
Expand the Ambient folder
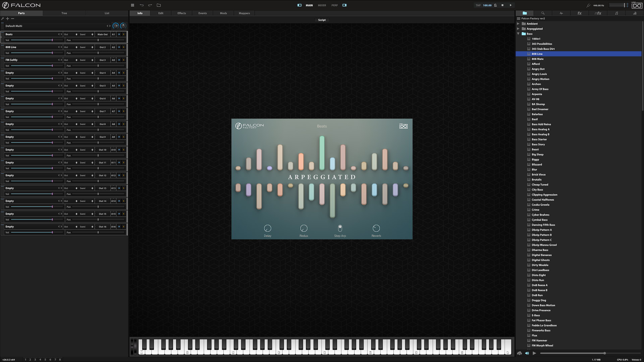[x=518, y=24]
